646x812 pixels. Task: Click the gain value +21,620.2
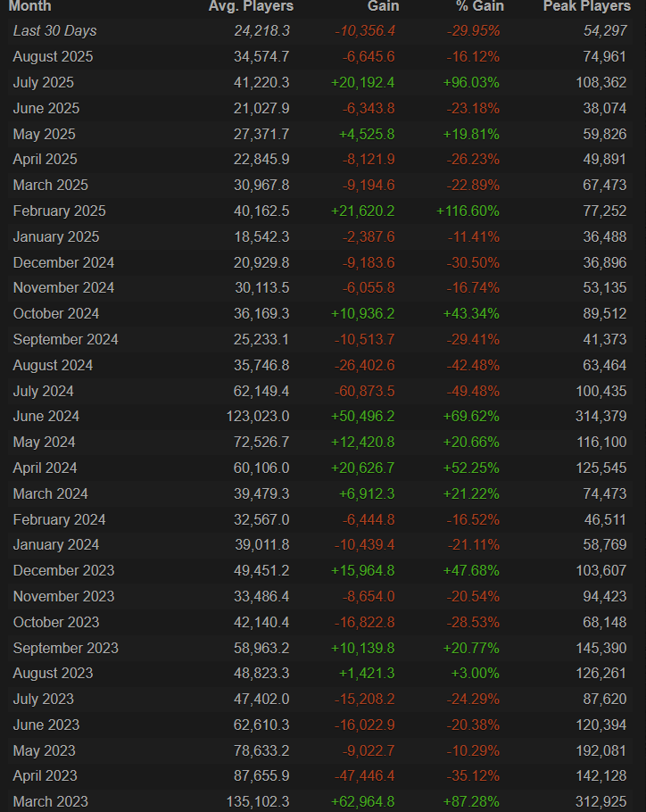[363, 211]
